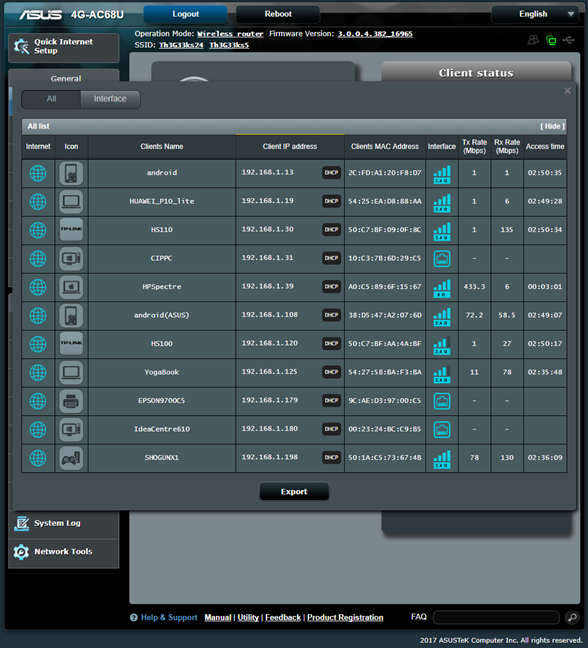The width and height of the screenshot is (588, 648).
Task: Open the firmware version link
Action: point(375,34)
